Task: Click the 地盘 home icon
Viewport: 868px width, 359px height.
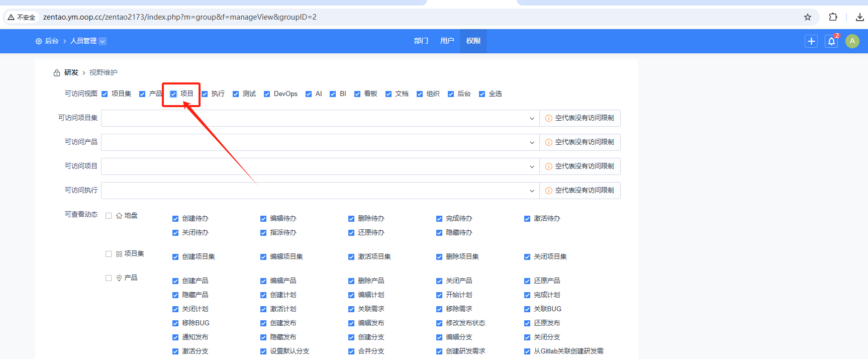Action: coord(119,216)
